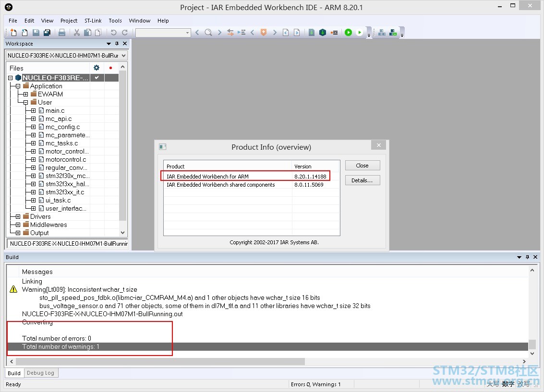
Task: Expand the main.c node
Action: [x=33, y=110]
